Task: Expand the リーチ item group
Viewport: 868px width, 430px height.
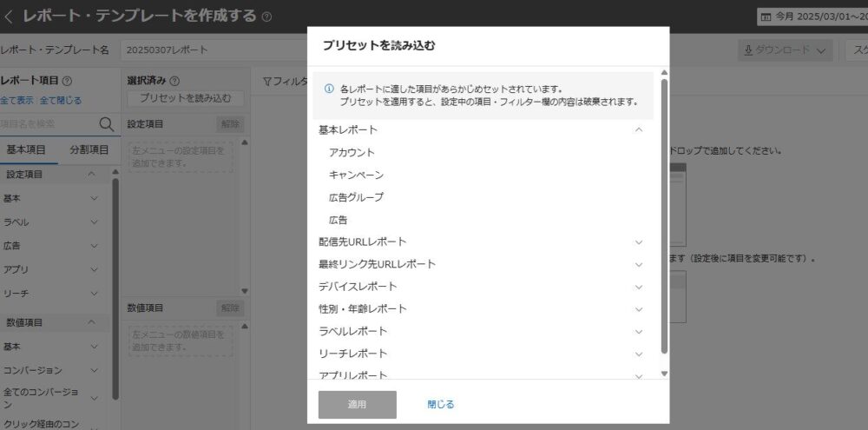Action: [94, 293]
